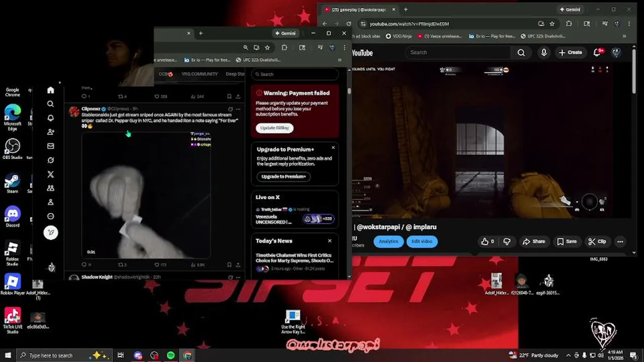This screenshot has height=362, width=644.
Task: Click Gemini button in YouTube window
Action: coord(570,10)
